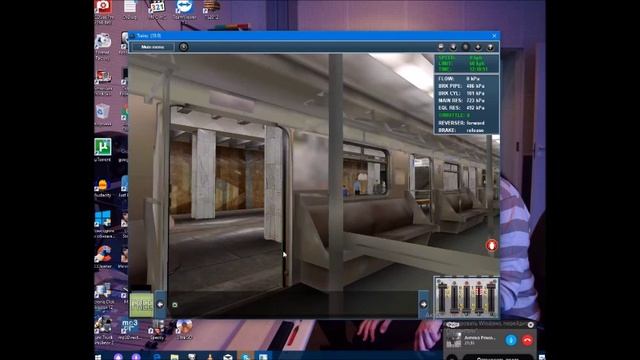Close the Trainz window
The image size is (640, 360).
coord(494,36)
